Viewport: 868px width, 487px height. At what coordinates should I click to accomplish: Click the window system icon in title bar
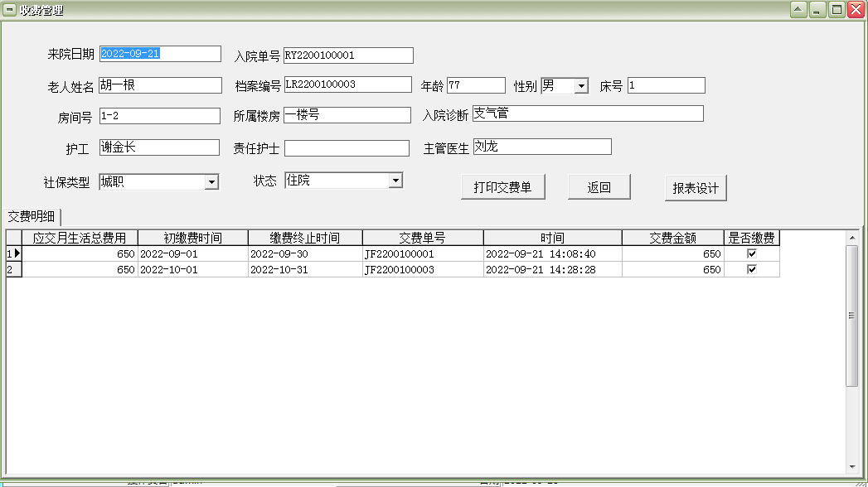coord(10,10)
